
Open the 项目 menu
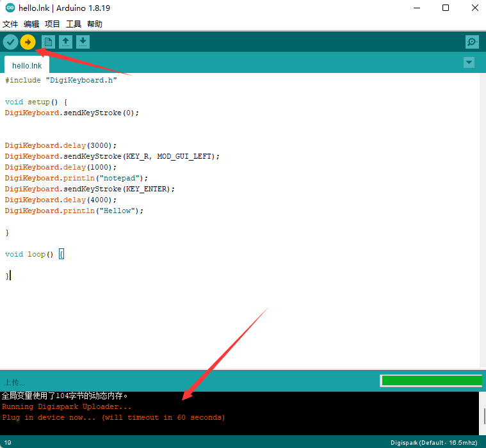click(52, 24)
